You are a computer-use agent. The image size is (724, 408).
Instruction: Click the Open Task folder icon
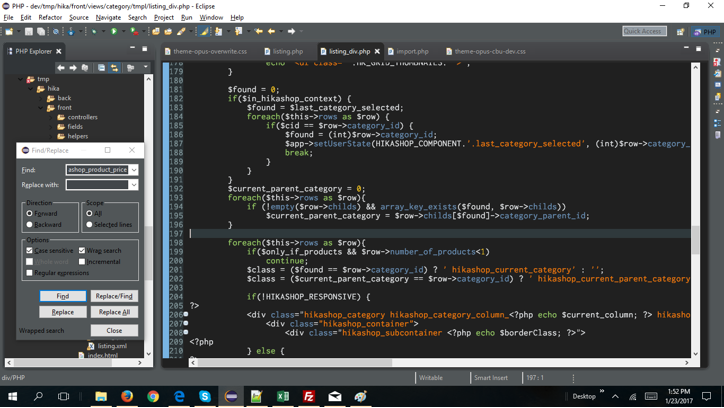pyautogui.click(x=168, y=31)
